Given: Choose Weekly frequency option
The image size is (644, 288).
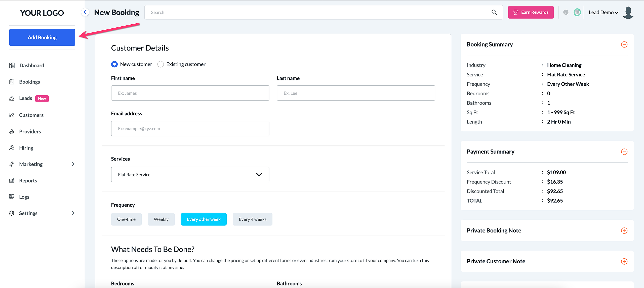Looking at the screenshot, I should point(161,219).
